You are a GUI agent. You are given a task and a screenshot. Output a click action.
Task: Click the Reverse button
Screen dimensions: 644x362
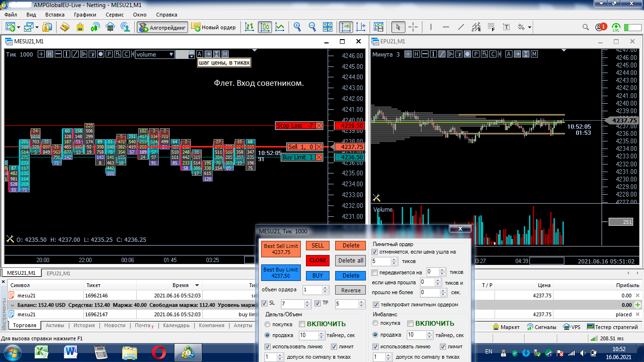click(x=351, y=290)
